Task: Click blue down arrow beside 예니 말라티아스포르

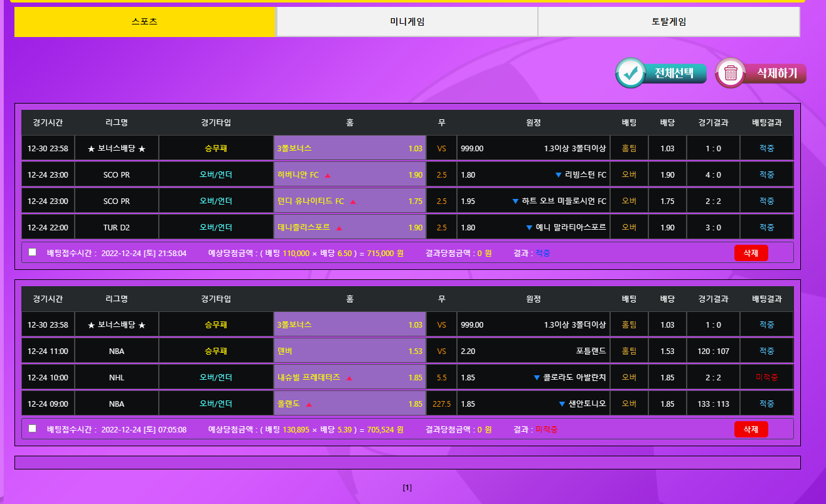Action: [x=529, y=228]
